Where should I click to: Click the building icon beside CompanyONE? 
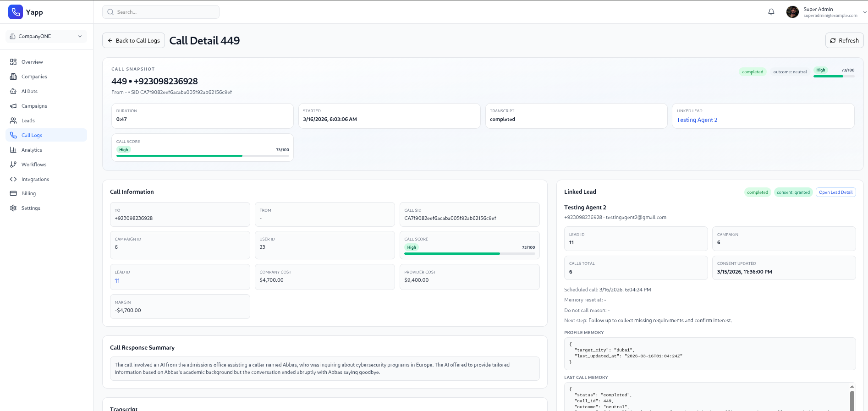13,36
